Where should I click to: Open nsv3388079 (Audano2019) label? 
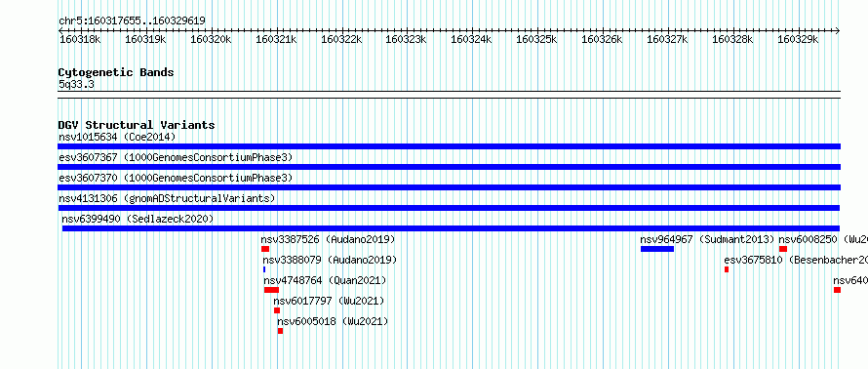point(330,260)
